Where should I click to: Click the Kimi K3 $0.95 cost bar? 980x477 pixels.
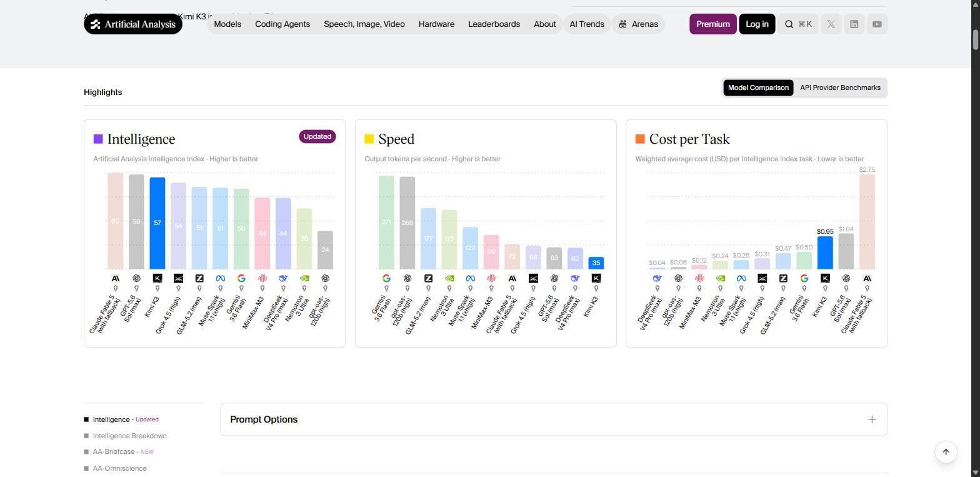click(825, 253)
